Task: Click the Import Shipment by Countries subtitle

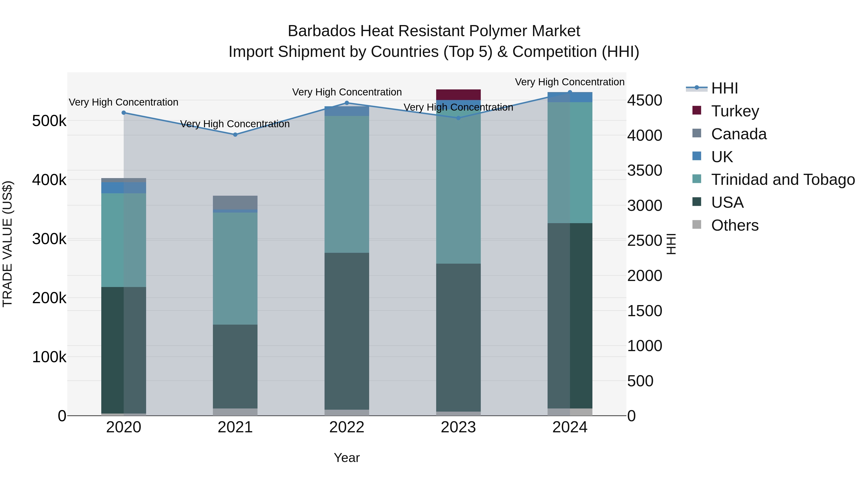Action: pos(434,52)
